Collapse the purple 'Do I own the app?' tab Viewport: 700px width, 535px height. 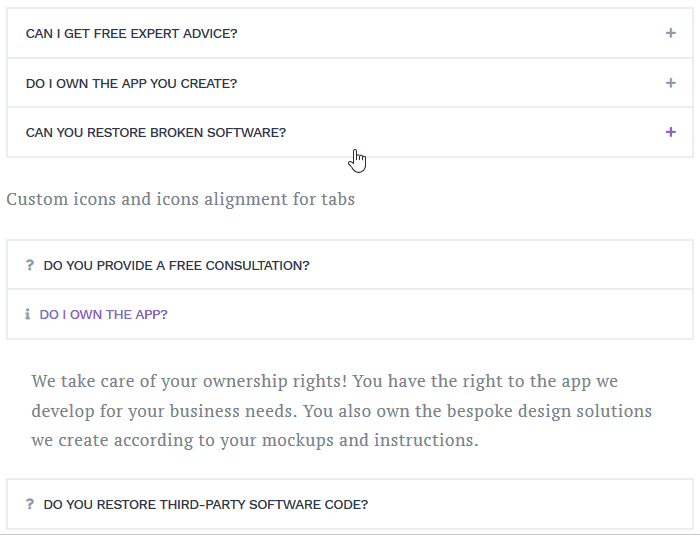coord(104,314)
